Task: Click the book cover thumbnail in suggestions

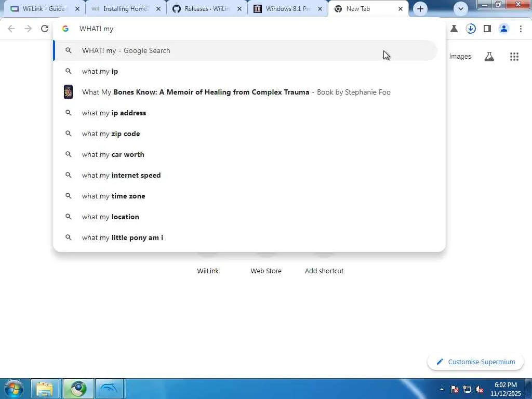Action: pyautogui.click(x=68, y=92)
